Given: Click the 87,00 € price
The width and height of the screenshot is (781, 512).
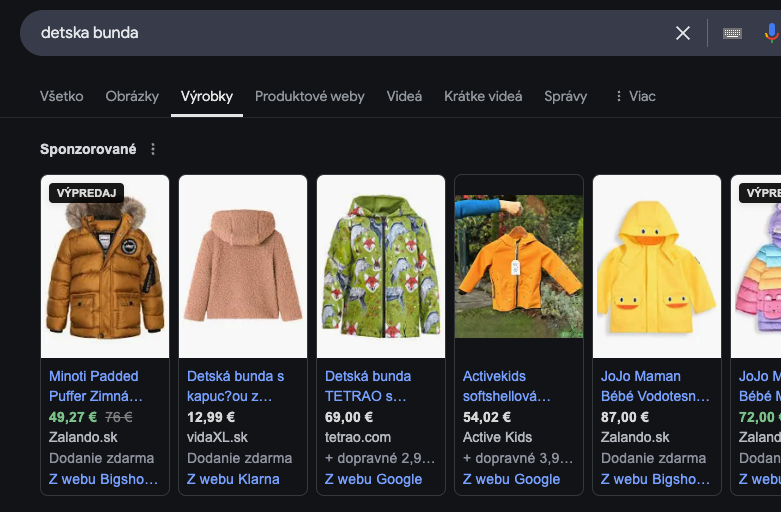Looking at the screenshot, I should 625,417.
